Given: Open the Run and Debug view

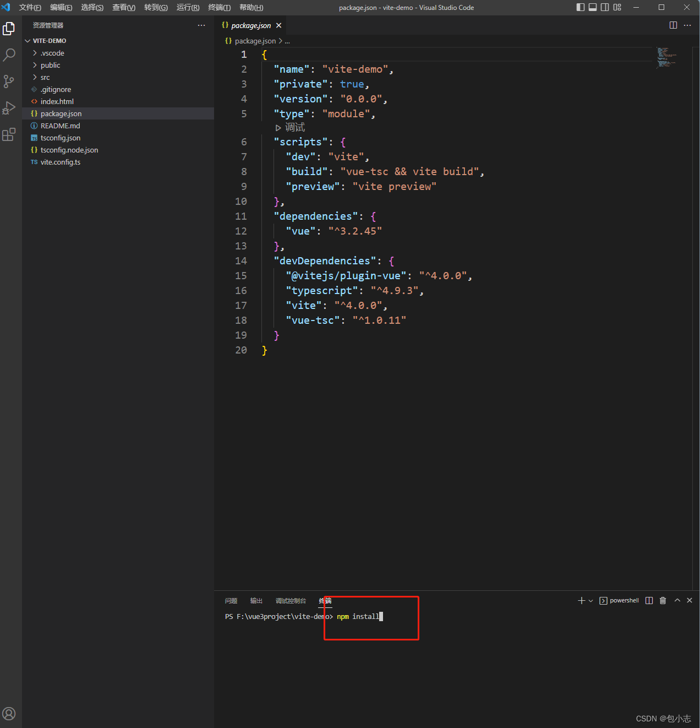Looking at the screenshot, I should click(x=9, y=108).
